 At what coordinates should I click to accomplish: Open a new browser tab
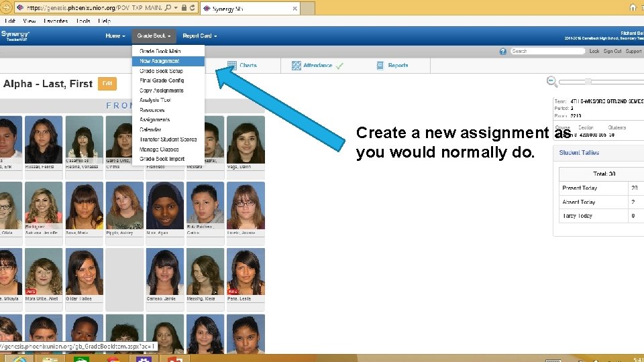[307, 8]
